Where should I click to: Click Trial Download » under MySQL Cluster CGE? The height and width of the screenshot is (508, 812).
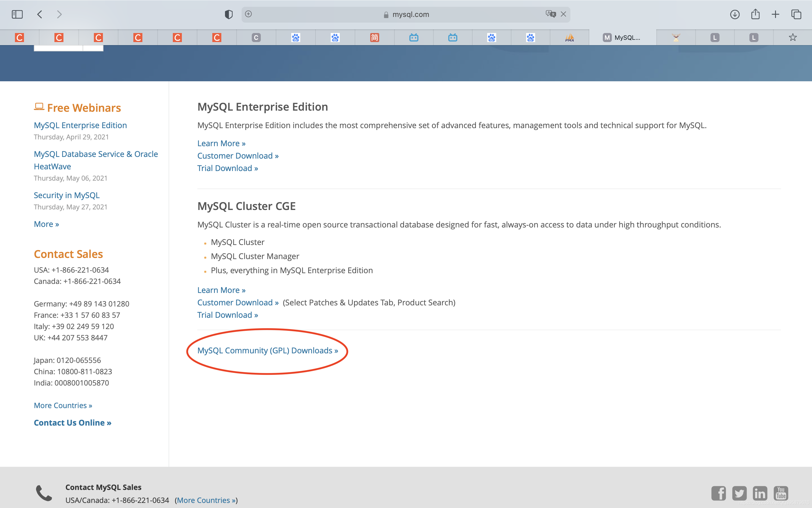click(228, 315)
